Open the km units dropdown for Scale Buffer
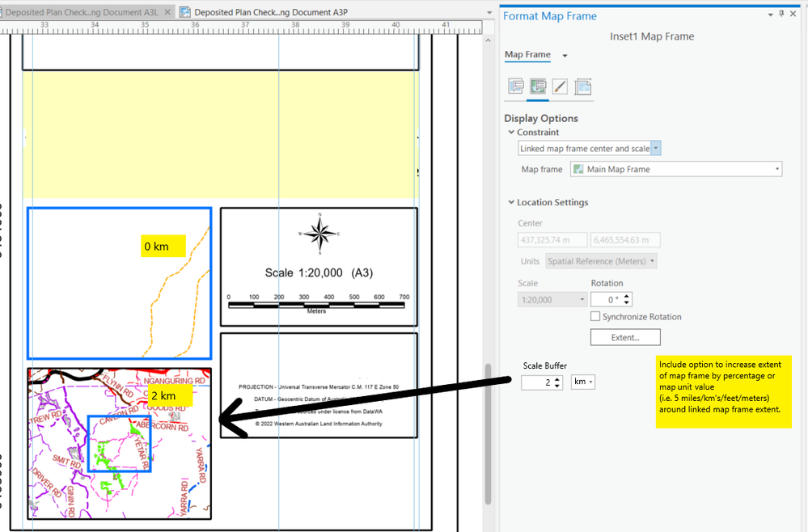 [x=583, y=382]
